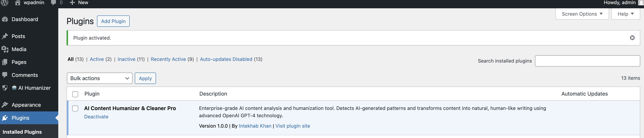Dismiss the Plugin activated notice
The height and width of the screenshot is (138, 644).
pos(632,38)
